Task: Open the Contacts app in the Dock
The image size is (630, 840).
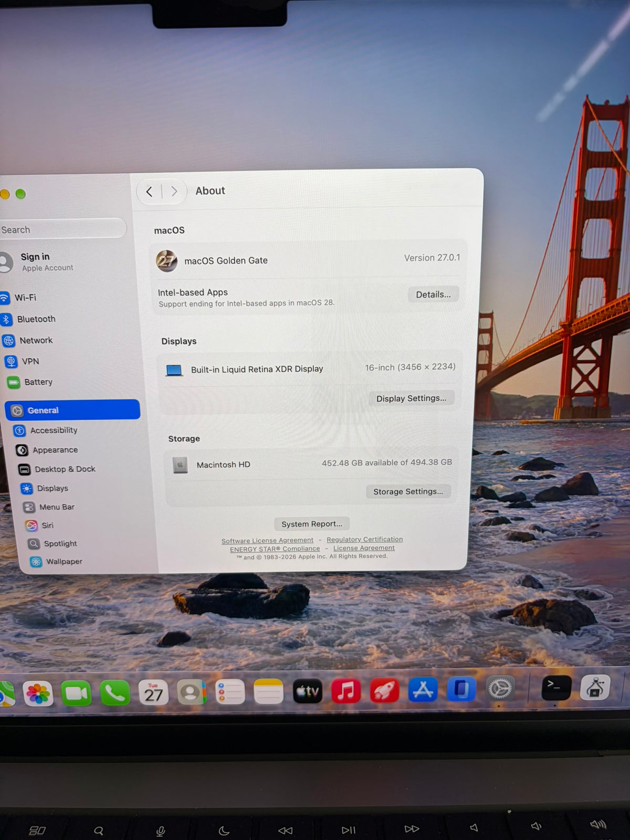Action: [192, 692]
